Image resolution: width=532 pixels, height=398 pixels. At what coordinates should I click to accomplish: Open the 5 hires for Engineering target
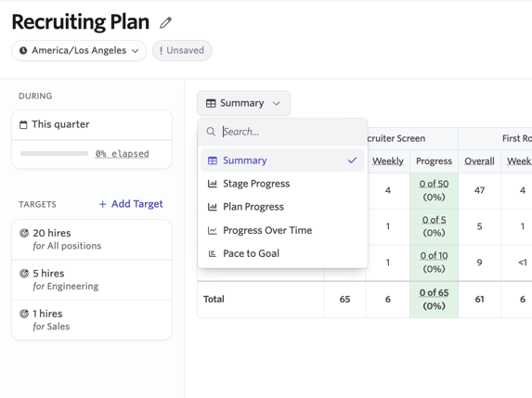[x=92, y=280]
